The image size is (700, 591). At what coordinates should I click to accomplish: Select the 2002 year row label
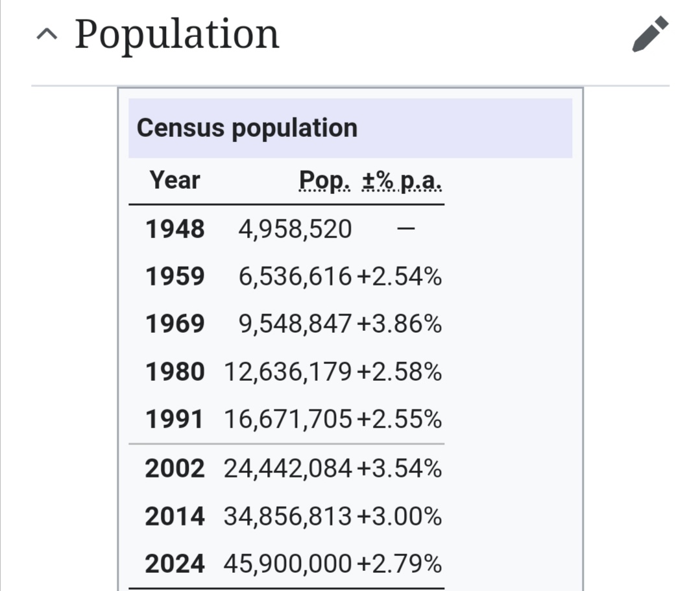pyautogui.click(x=175, y=468)
